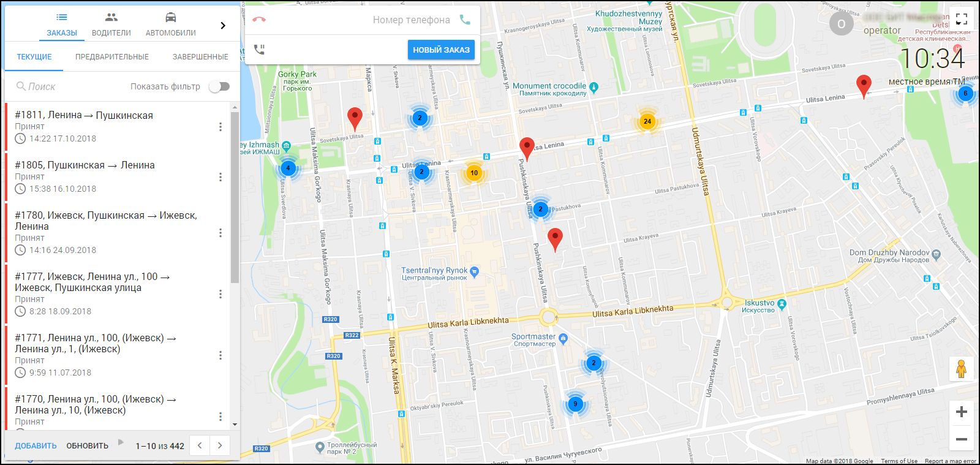Click the order list vertical scrollbar
980x465 pixels.
click(x=235, y=196)
